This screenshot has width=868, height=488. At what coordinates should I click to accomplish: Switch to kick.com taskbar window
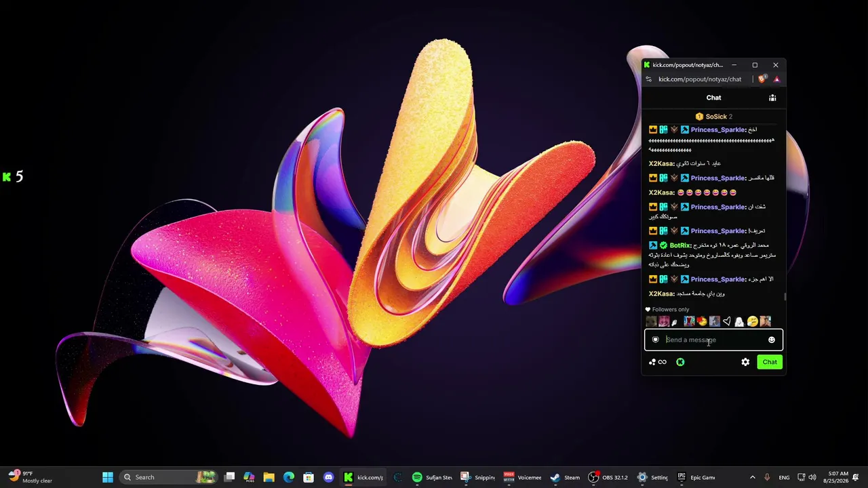tap(363, 477)
